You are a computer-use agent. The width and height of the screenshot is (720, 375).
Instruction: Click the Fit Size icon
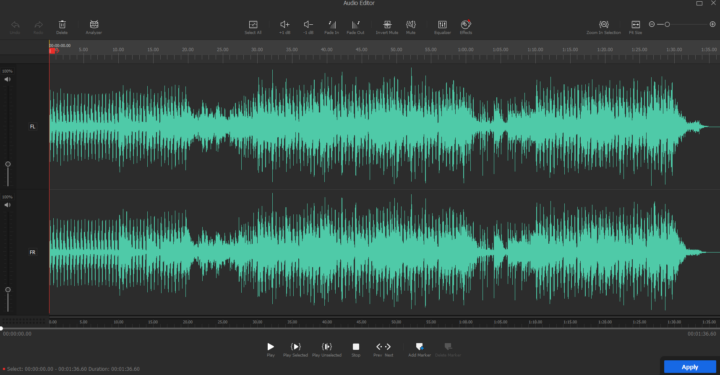click(636, 24)
